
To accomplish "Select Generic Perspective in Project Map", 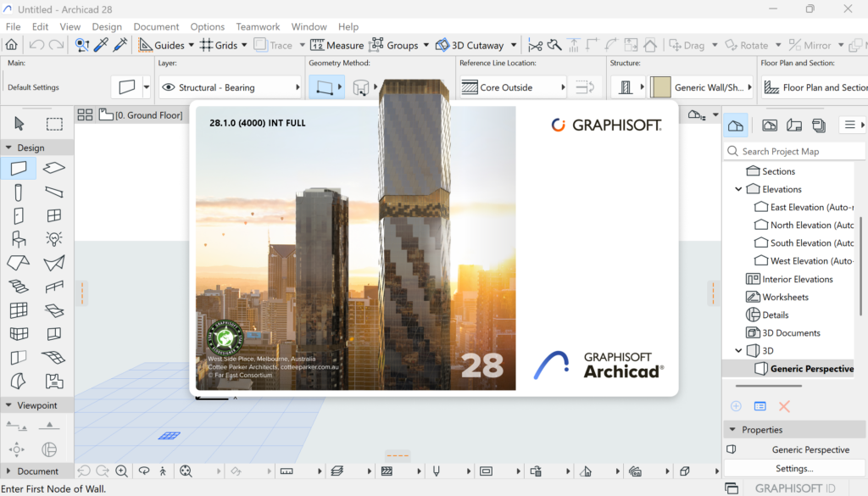I will tap(804, 369).
